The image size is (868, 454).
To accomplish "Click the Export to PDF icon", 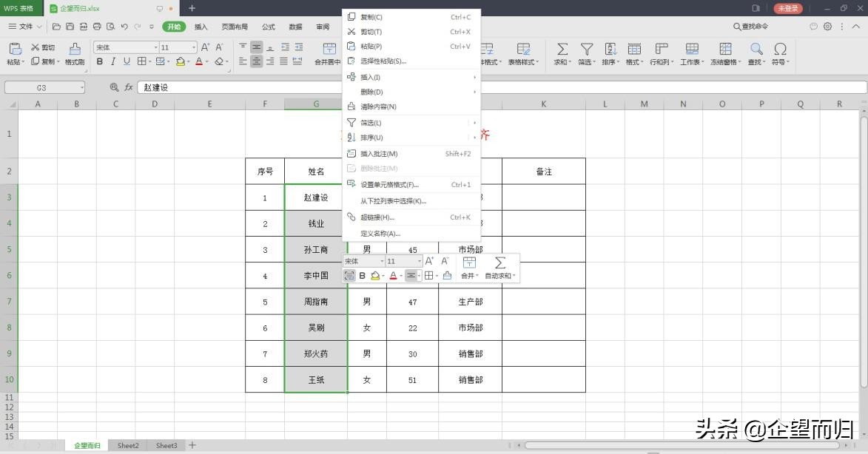I will coord(84,27).
